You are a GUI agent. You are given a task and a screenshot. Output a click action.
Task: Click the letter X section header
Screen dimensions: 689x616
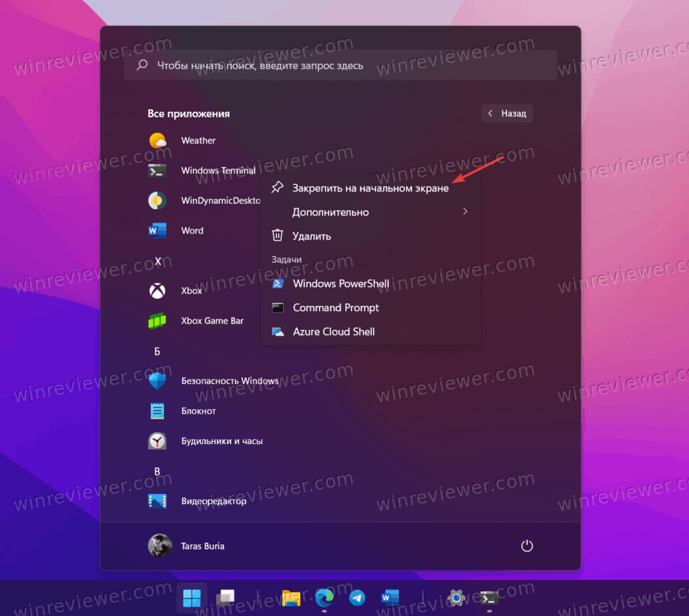pos(158,260)
